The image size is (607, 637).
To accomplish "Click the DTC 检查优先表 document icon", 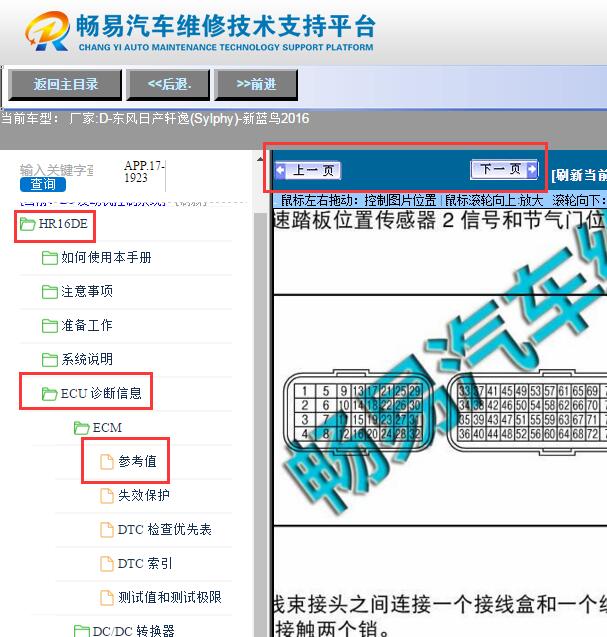I will [x=107, y=530].
